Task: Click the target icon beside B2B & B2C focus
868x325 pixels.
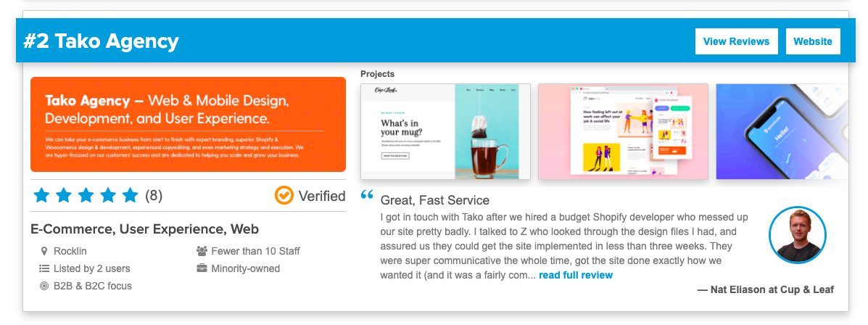Action: 44,287
